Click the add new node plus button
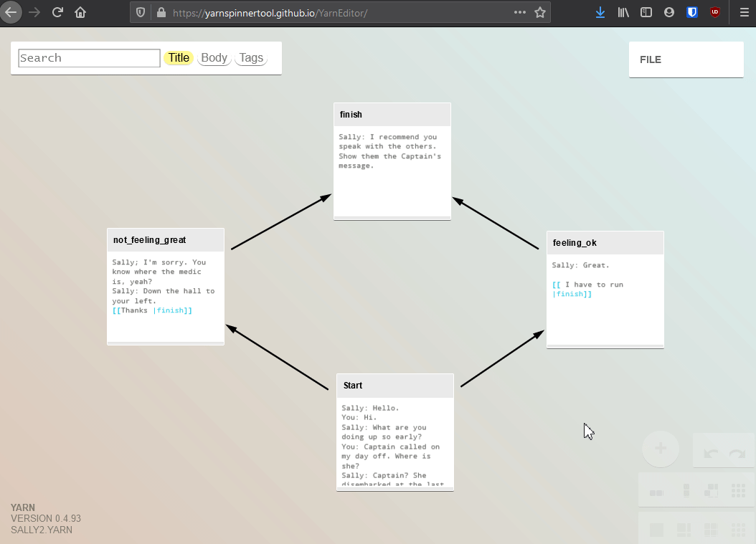Image resolution: width=756 pixels, height=544 pixels. click(661, 449)
